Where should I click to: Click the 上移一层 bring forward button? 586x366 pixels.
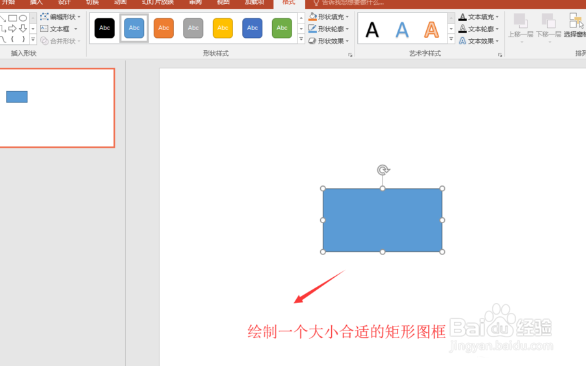(x=521, y=27)
